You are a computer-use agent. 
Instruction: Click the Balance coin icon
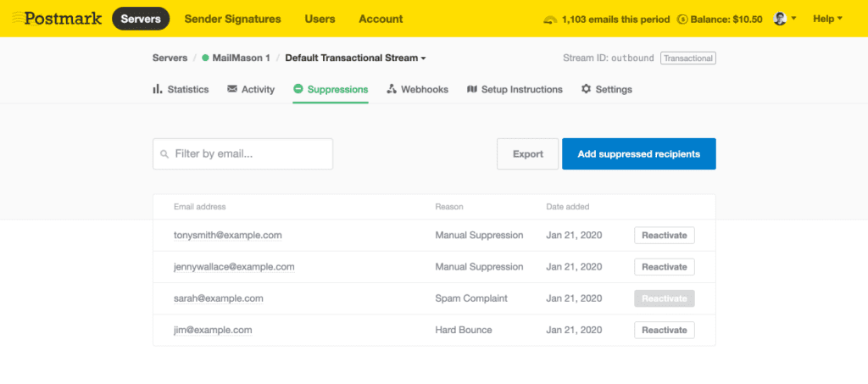click(682, 19)
